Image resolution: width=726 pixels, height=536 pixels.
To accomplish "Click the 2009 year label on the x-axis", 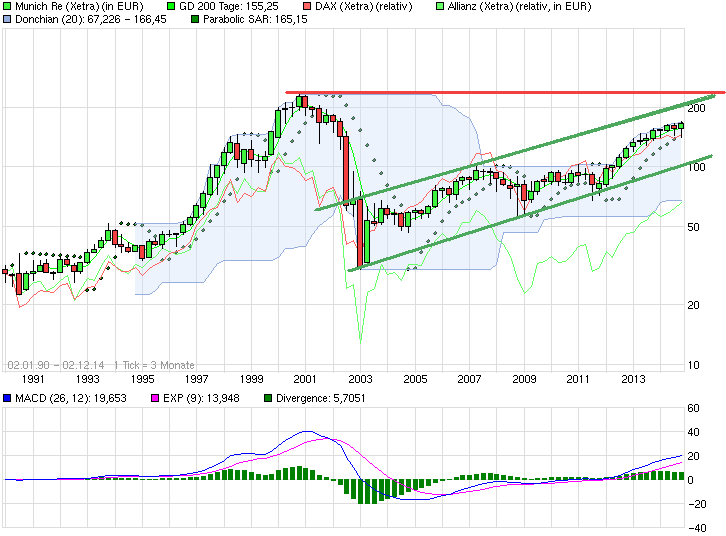I will (524, 379).
